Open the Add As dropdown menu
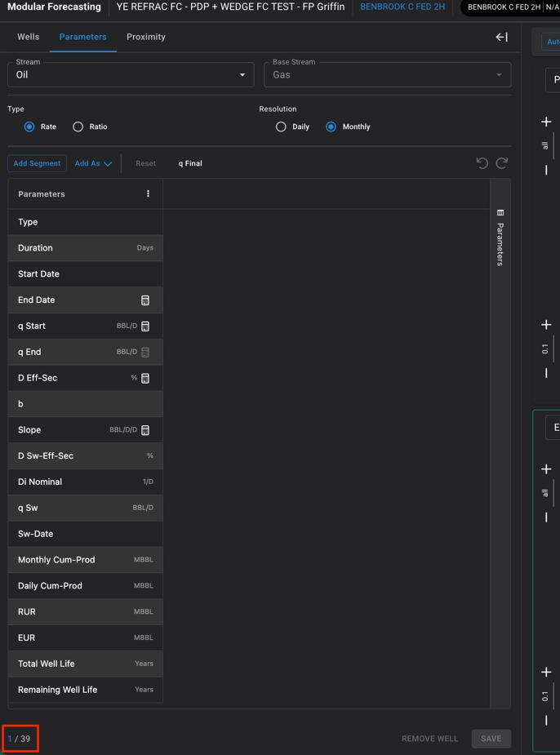This screenshot has width=560, height=755. [x=93, y=163]
